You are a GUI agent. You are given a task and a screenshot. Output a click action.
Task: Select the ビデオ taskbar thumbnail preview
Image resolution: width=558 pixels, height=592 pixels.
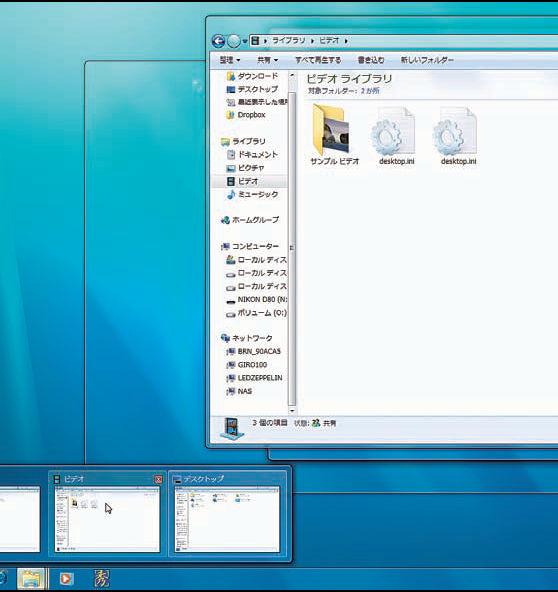[x=107, y=513]
